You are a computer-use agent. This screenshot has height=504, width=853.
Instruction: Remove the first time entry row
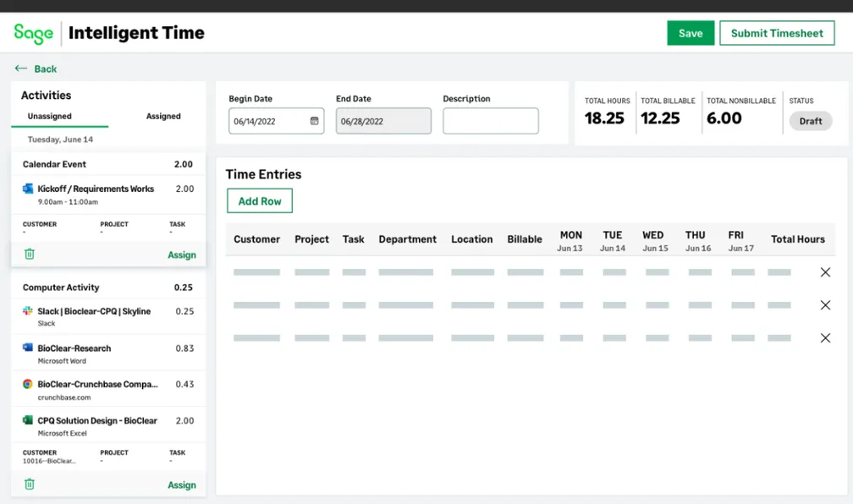click(x=825, y=271)
